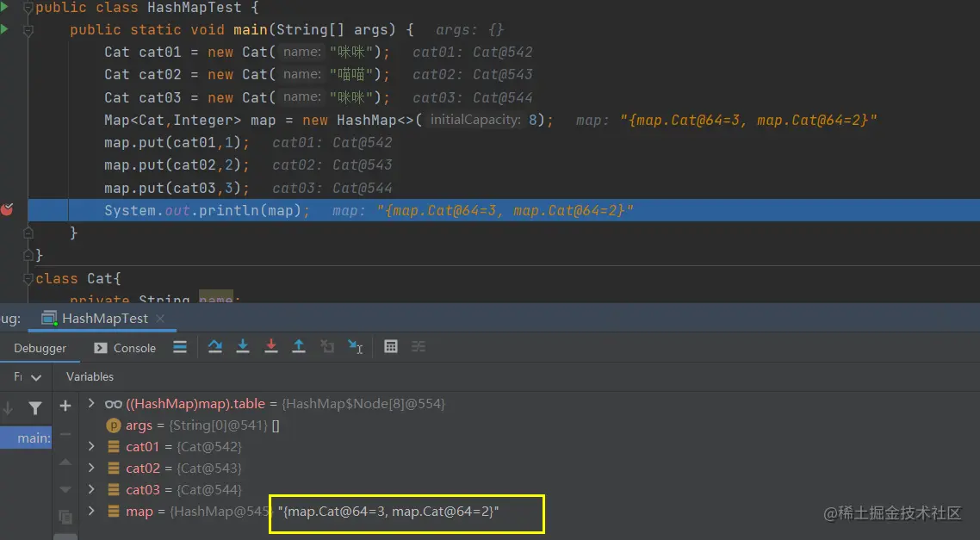Click the cat01 variable name
Screen dimensions: 980x540
point(142,447)
